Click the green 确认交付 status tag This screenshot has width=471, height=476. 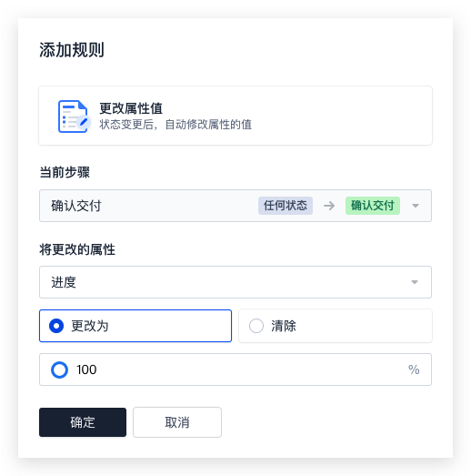pyautogui.click(x=373, y=206)
